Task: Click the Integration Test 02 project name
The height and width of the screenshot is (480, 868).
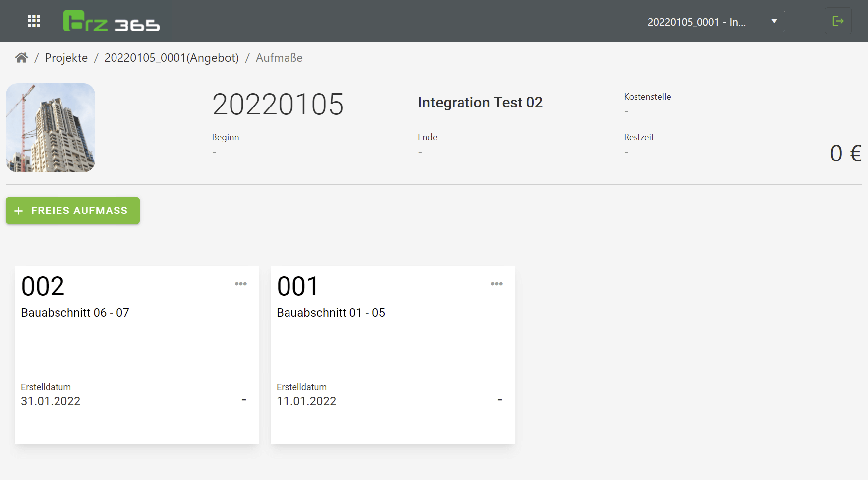Action: tap(480, 103)
